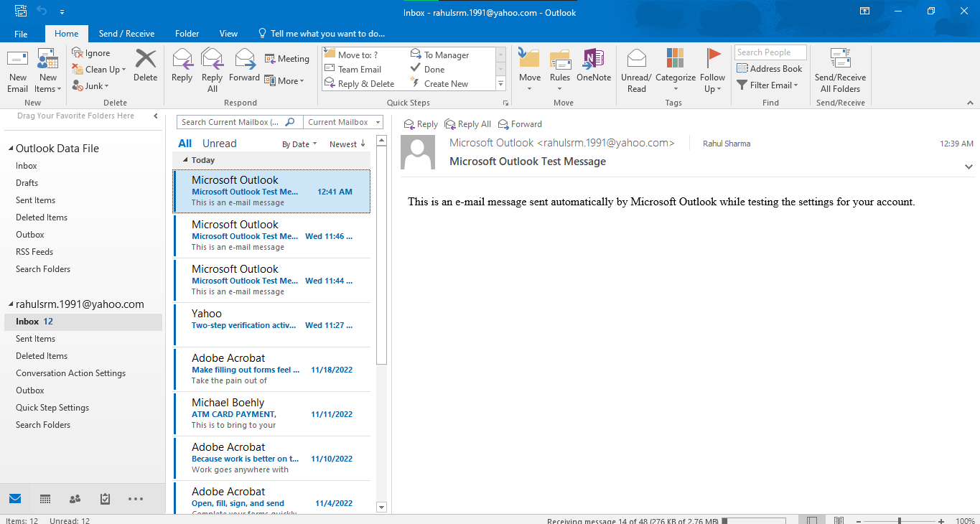The height and width of the screenshot is (524, 980).
Task: Run the Team Email quick step
Action: (x=353, y=70)
